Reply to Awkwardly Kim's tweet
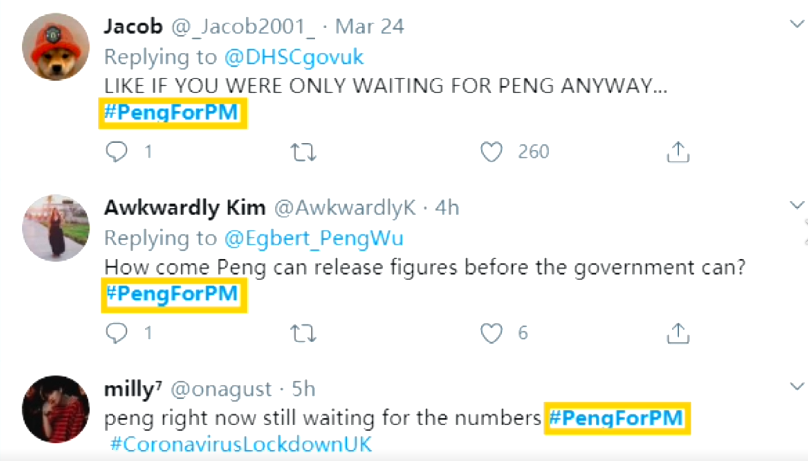The width and height of the screenshot is (808, 461). click(116, 333)
